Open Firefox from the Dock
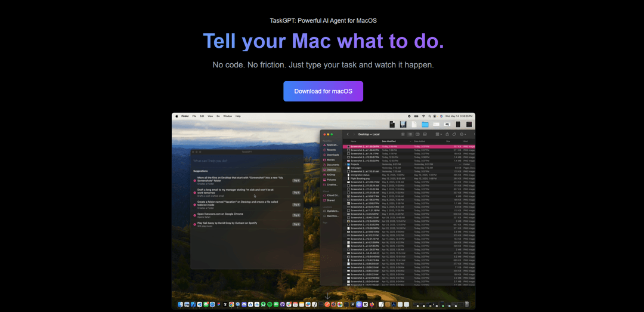644x312 pixels. point(371,305)
